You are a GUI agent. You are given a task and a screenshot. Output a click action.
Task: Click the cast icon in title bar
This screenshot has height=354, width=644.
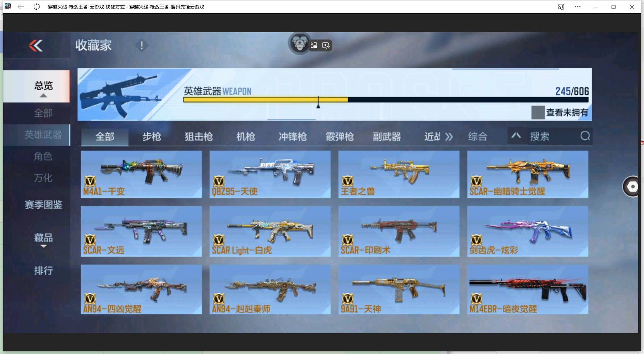(x=561, y=7)
